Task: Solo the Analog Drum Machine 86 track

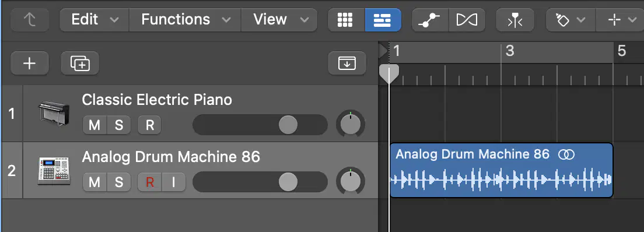Action: click(x=119, y=182)
